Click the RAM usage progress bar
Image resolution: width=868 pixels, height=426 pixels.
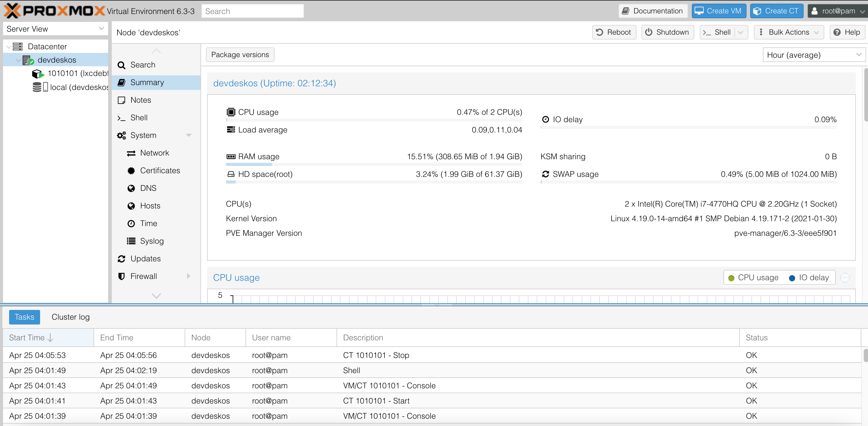pyautogui.click(x=374, y=164)
